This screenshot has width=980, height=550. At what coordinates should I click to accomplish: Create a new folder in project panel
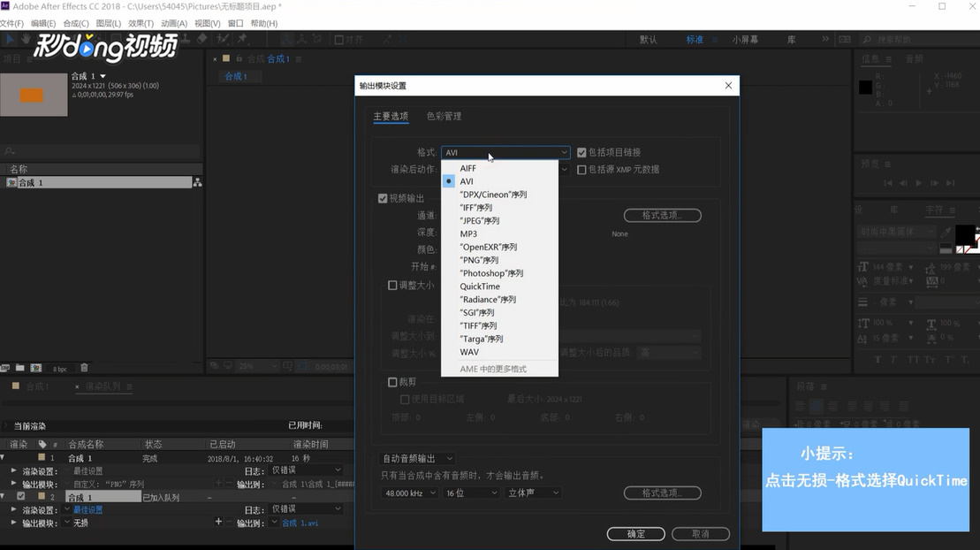coord(20,368)
